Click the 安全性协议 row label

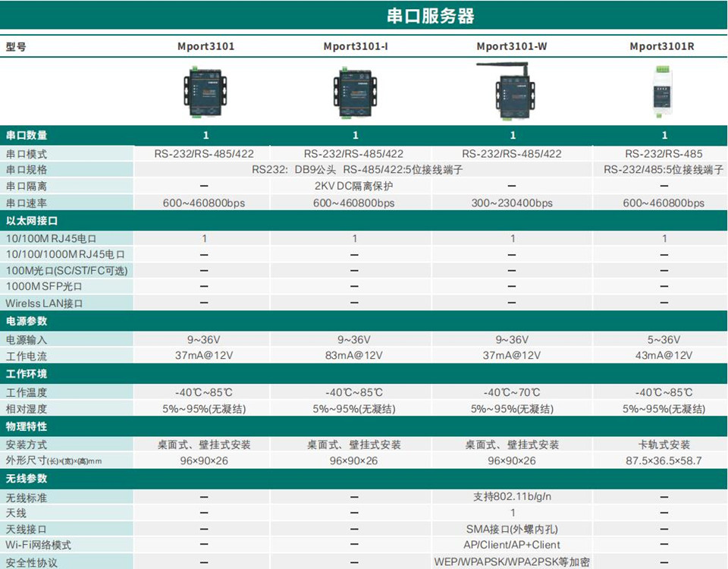pos(32,562)
